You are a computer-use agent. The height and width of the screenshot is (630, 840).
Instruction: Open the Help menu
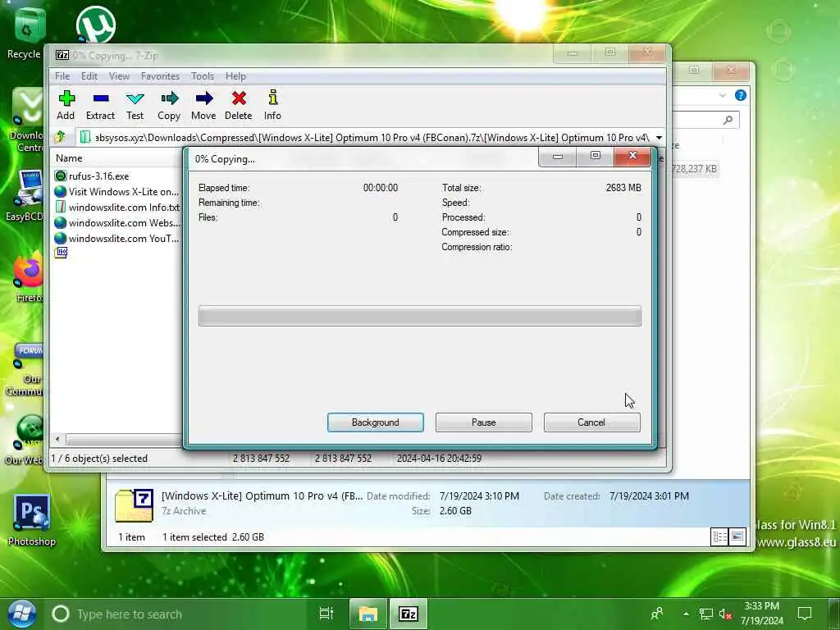[235, 76]
